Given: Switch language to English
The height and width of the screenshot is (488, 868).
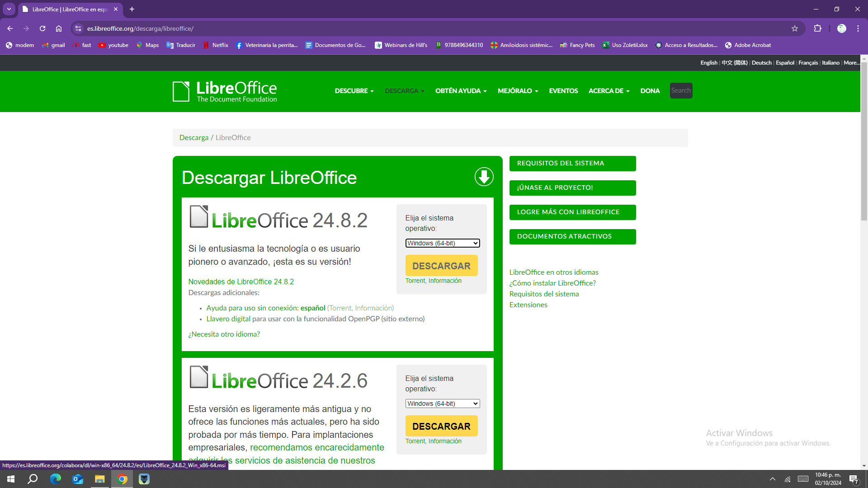Looking at the screenshot, I should point(708,63).
